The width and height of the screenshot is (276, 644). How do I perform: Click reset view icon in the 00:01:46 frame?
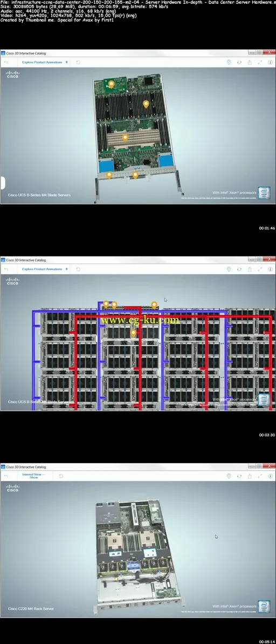click(x=78, y=63)
